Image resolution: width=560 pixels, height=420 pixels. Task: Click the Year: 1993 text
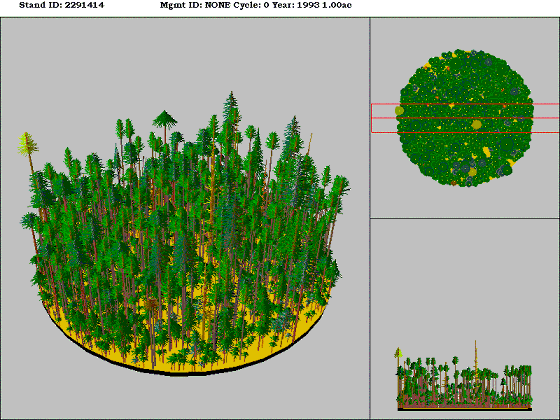coord(296,5)
